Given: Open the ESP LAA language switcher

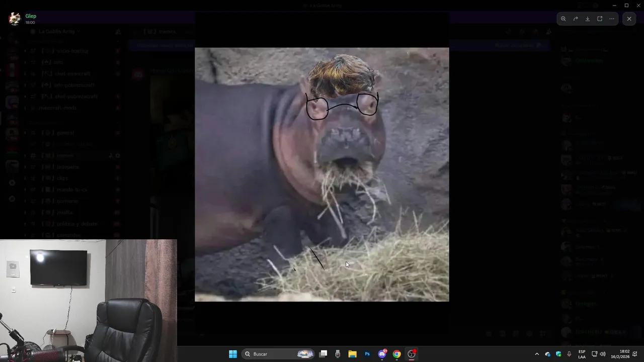Looking at the screenshot, I should click(582, 354).
